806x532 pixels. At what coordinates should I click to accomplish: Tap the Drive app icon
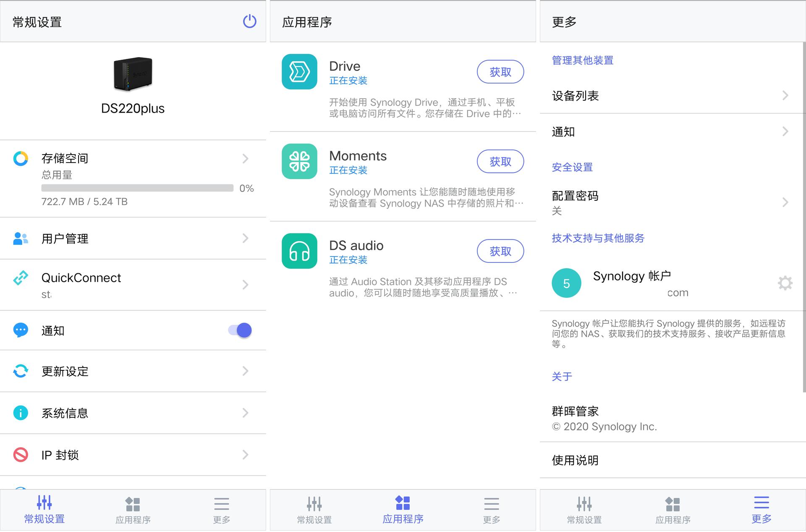pos(299,72)
